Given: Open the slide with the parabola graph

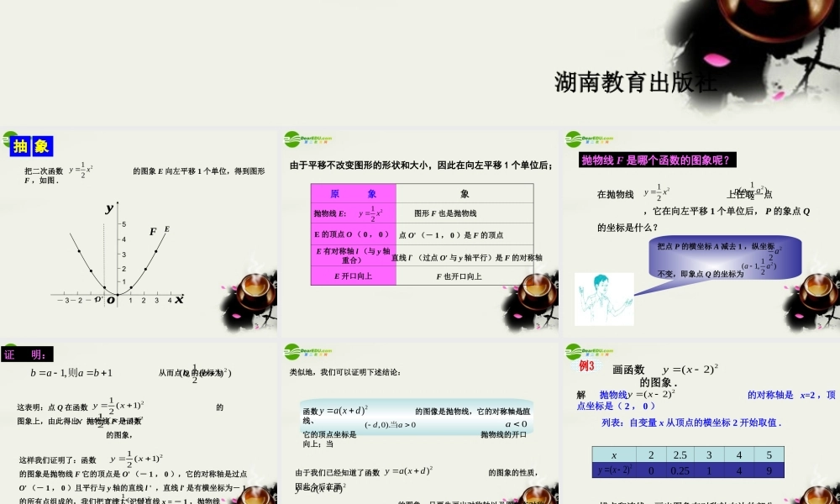Looking at the screenshot, I should pos(139,234).
